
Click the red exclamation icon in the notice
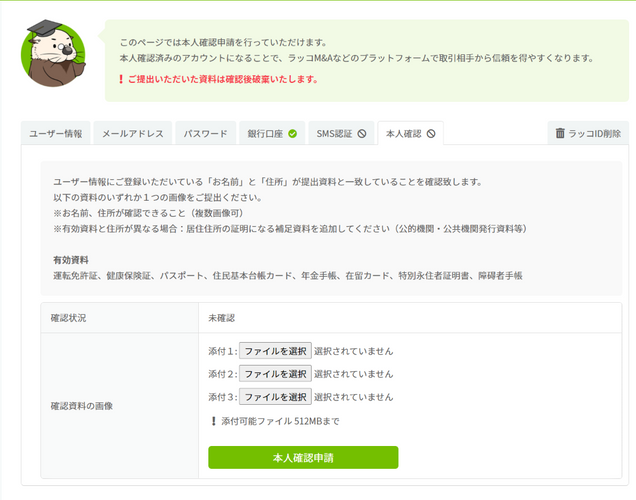(x=121, y=79)
